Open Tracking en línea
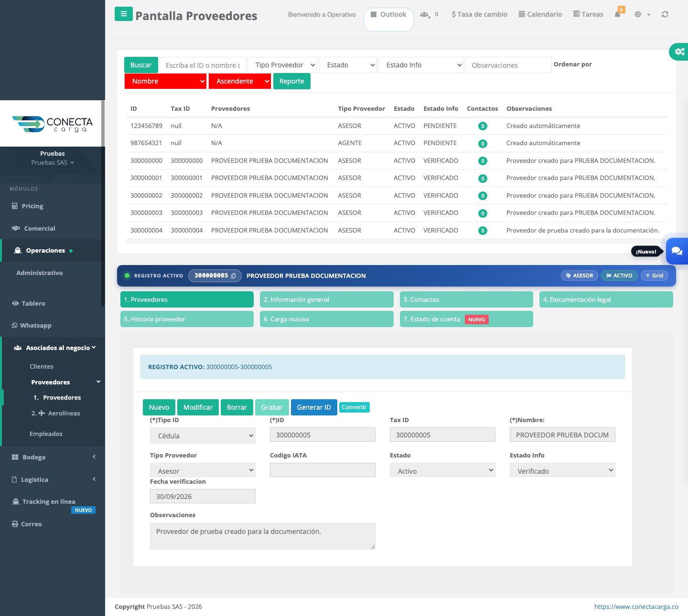 [44, 501]
